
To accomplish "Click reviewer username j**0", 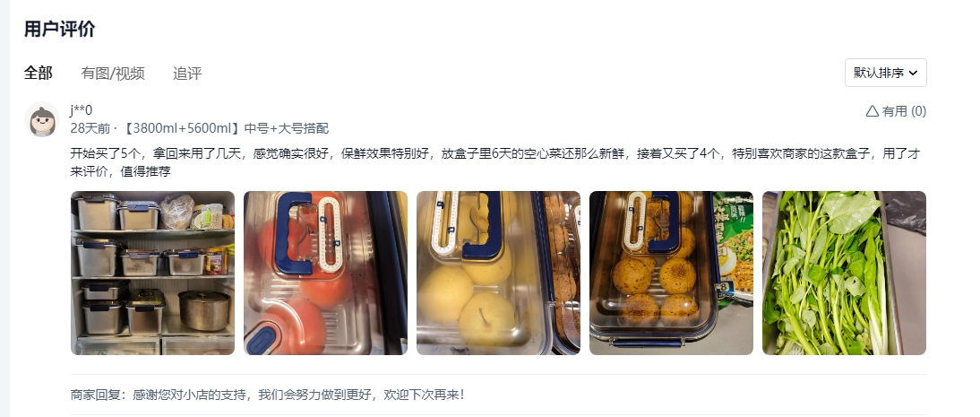I will pyautogui.click(x=82, y=111).
